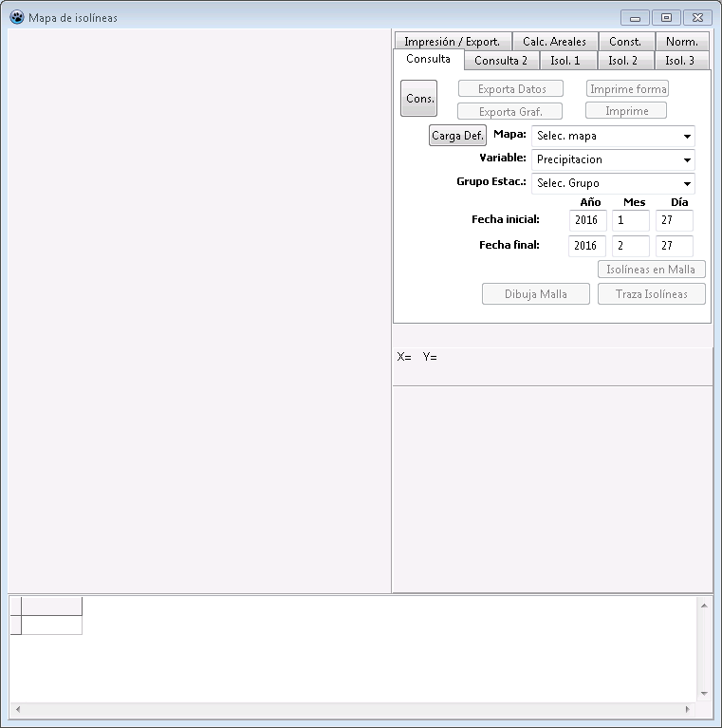Switch to the Calc. Areales tab
This screenshot has width=722, height=728.
point(554,42)
